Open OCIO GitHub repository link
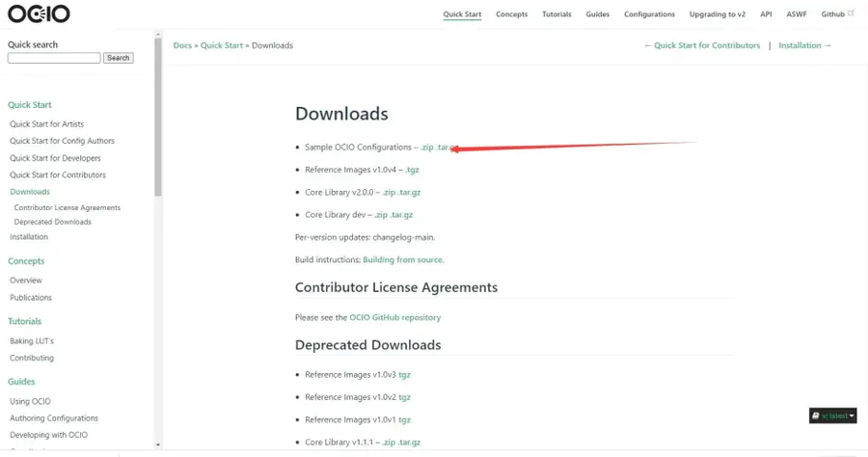The image size is (868, 457). click(x=394, y=317)
